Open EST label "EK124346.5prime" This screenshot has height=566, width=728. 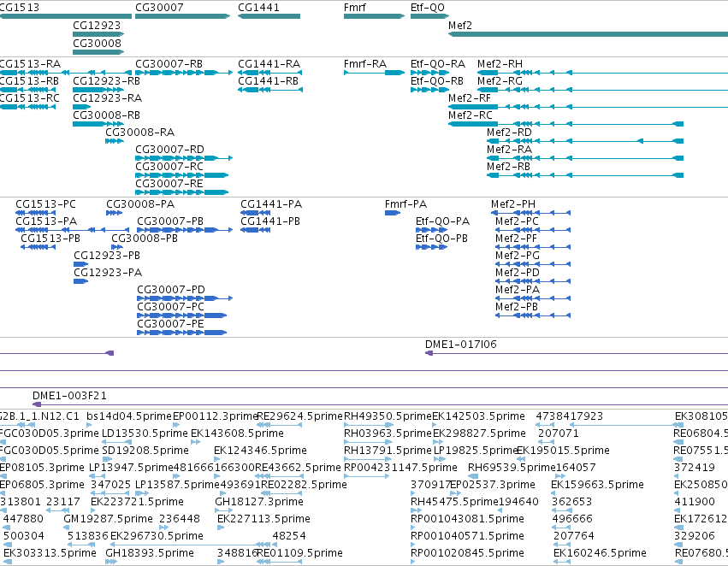tap(260, 451)
